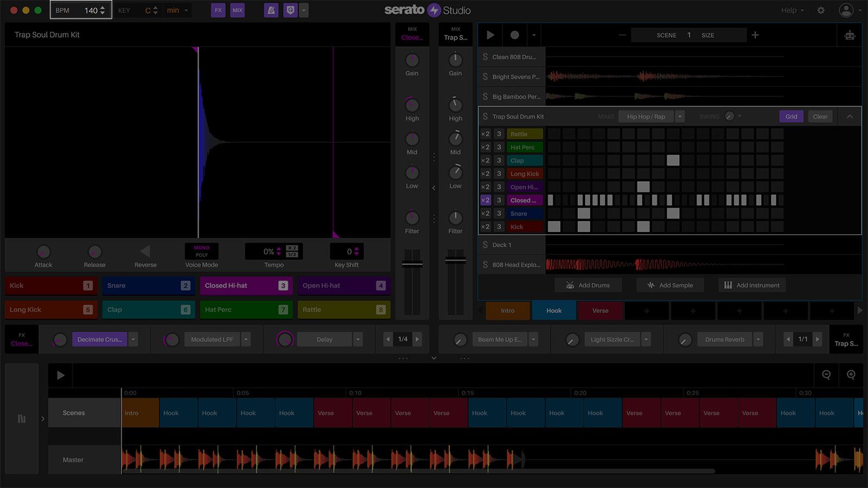Screen dimensions: 868x488
Task: Click the metronome icon in top bar
Action: click(x=271, y=10)
